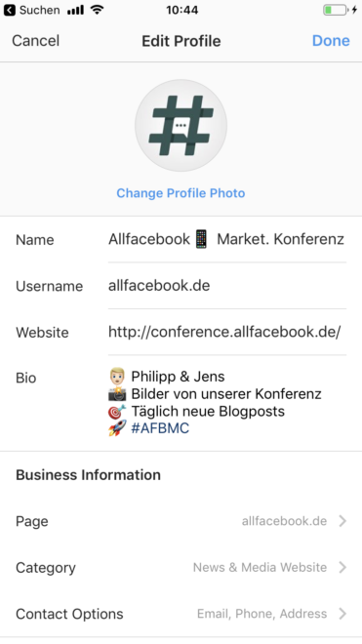The image size is (362, 644).
Task: Tap Done to save profile
Action: [331, 41]
